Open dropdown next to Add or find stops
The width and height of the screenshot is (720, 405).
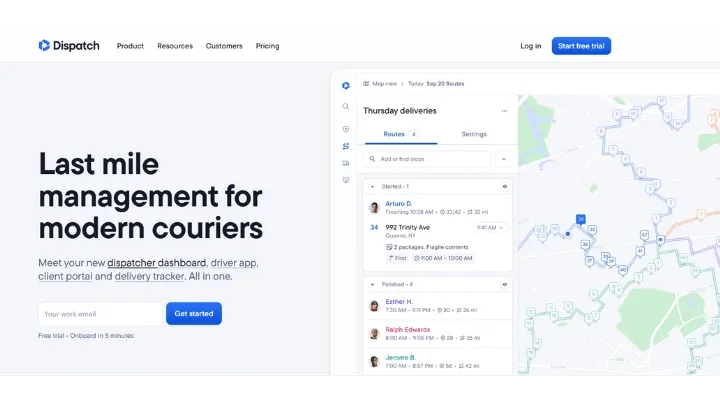(x=504, y=159)
